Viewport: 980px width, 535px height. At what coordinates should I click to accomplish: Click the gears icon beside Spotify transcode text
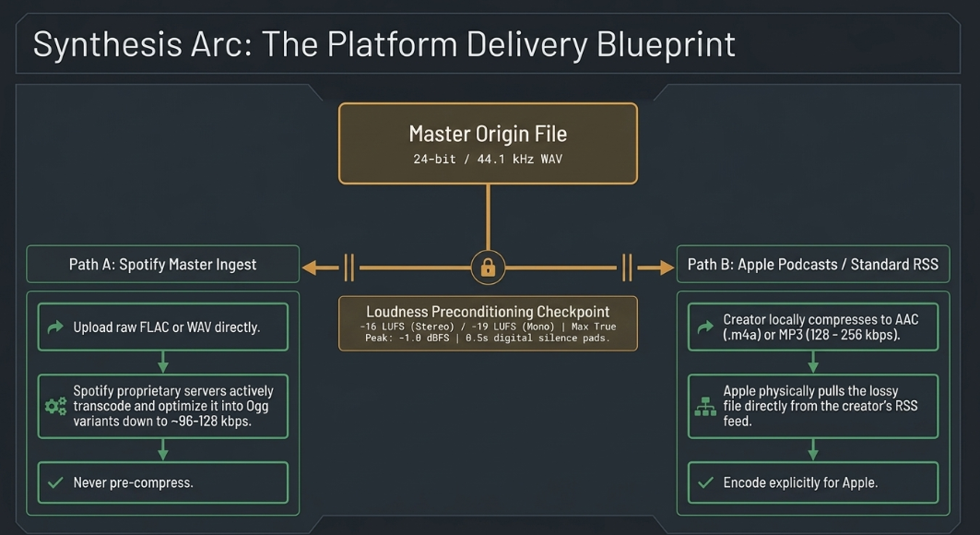click(x=55, y=407)
